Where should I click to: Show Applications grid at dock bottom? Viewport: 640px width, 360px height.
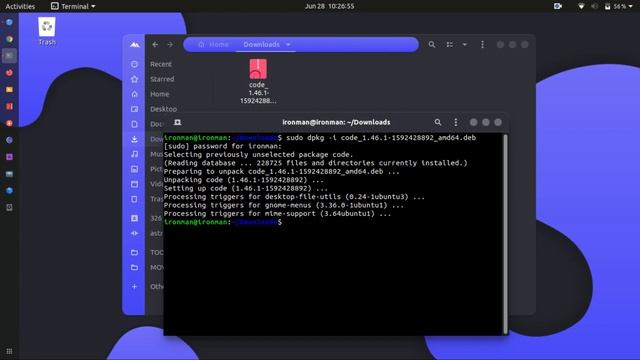pos(9,351)
